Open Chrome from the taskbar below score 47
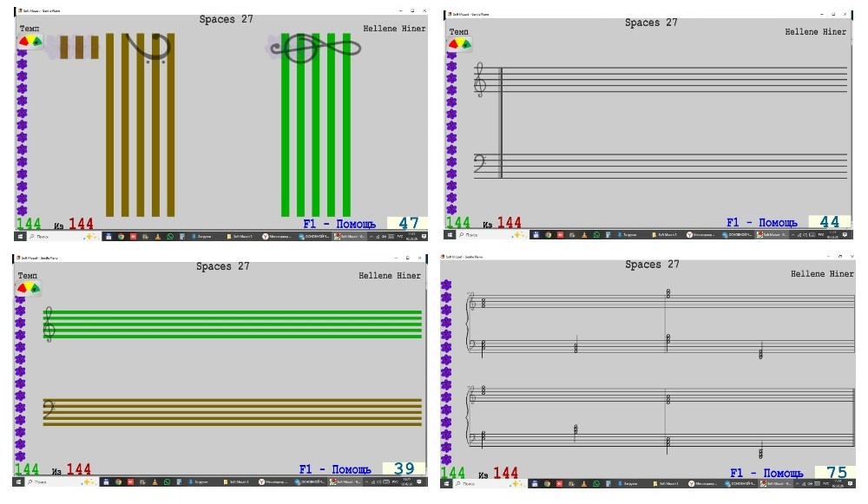 (121, 236)
